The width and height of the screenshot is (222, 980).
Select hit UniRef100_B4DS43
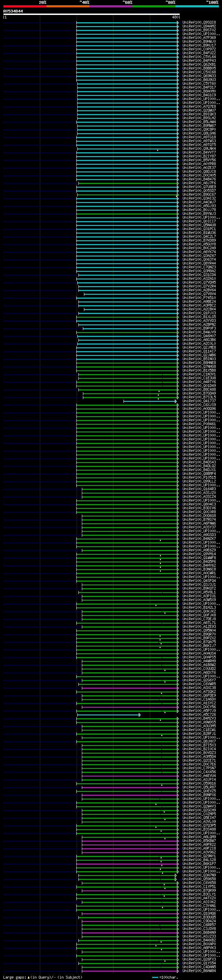pyautogui.click(x=199, y=462)
